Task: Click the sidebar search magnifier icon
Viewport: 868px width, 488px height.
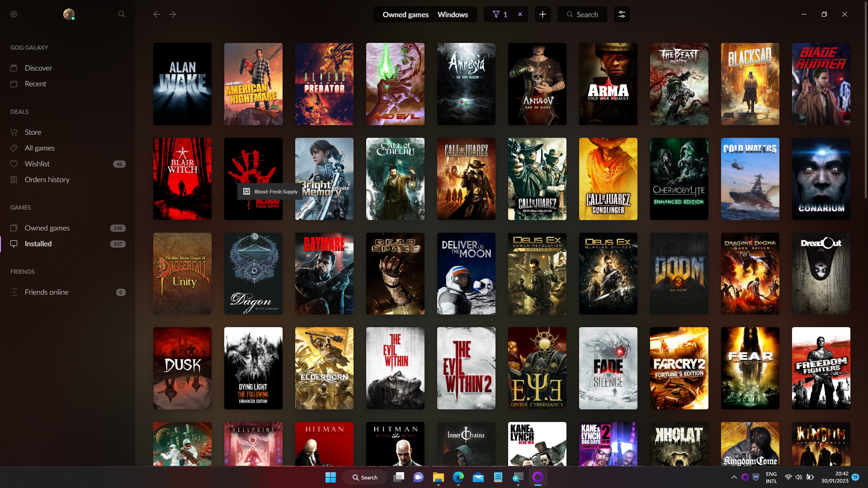Action: click(x=122, y=14)
